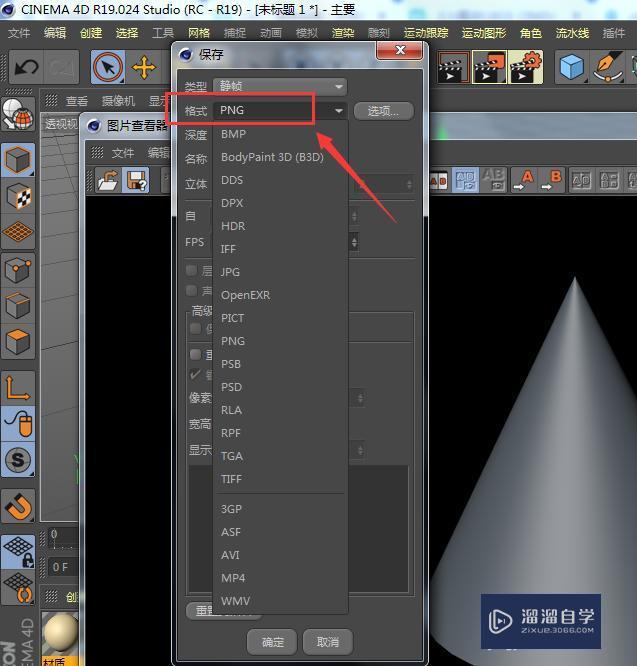Open the 编辑 main menu
The image size is (637, 666).
(x=55, y=33)
